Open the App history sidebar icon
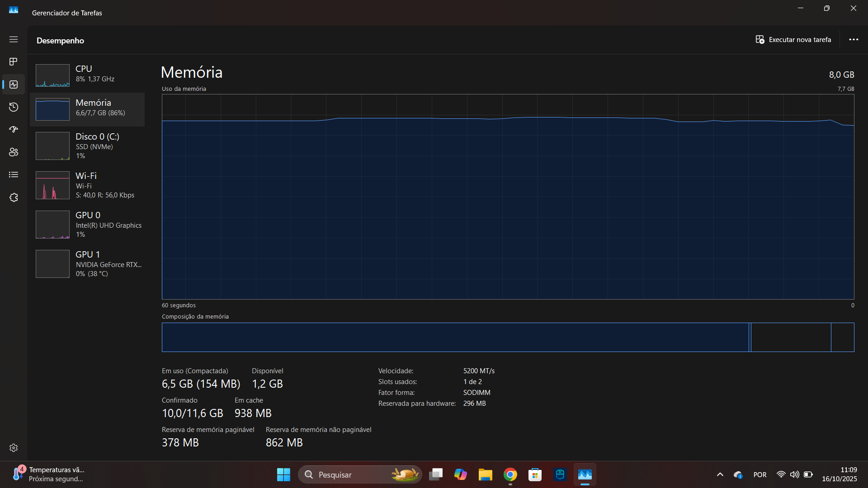 tap(14, 107)
